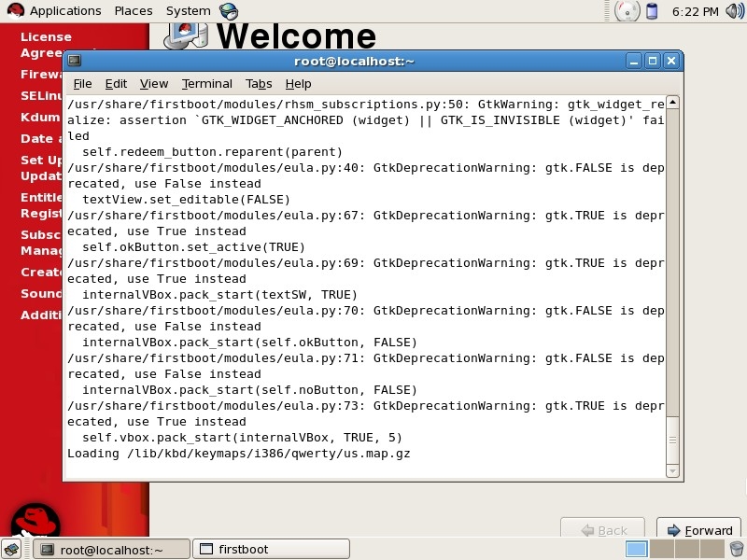Select Subscription Manager step in sidebar
Screen dimensions: 747x560
coord(41,243)
